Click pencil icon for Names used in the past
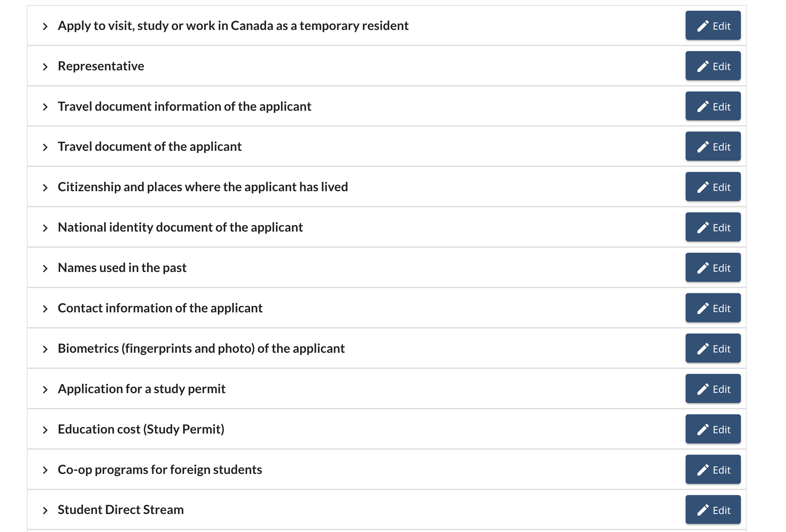Image resolution: width=786 pixels, height=532 pixels. pyautogui.click(x=702, y=268)
